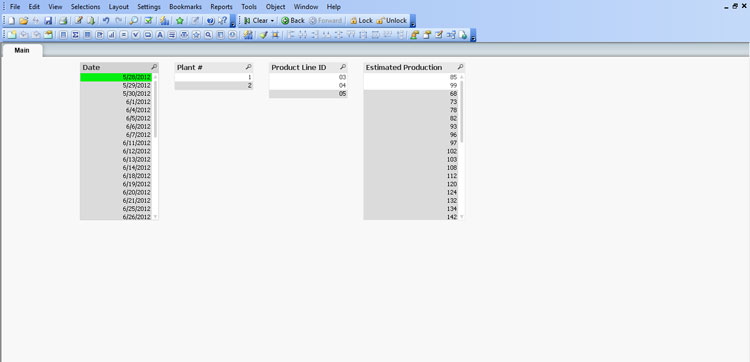Select date 5/29/2012 in the Date list
This screenshot has width=750, height=362.
pos(116,86)
